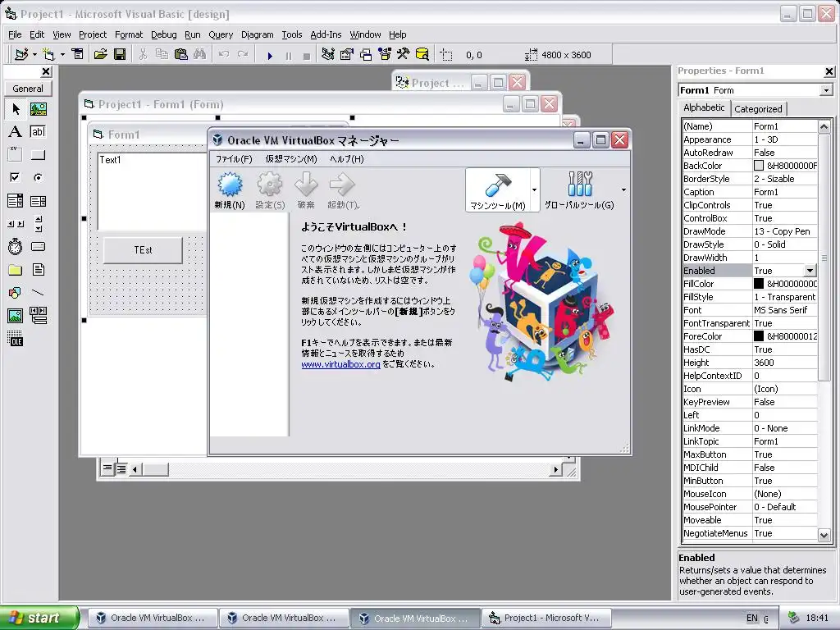
Task: Select the DirListBox folder tool
Action: click(16, 269)
